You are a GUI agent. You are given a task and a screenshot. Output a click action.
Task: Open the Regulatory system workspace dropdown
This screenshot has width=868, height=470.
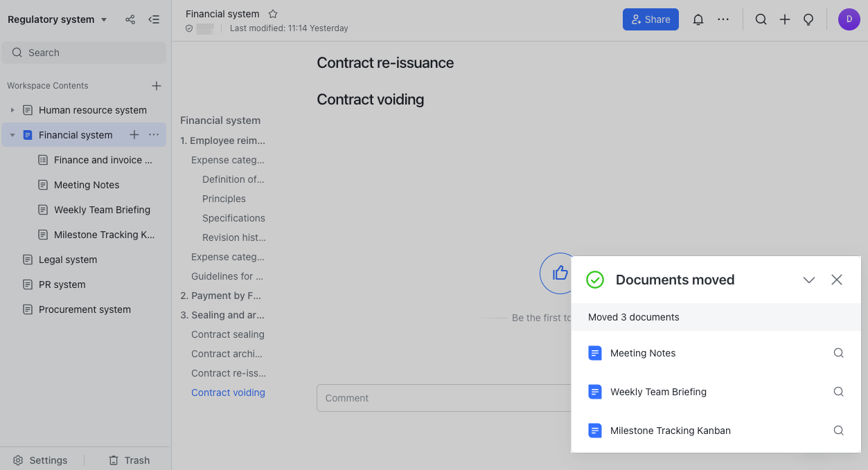point(104,19)
